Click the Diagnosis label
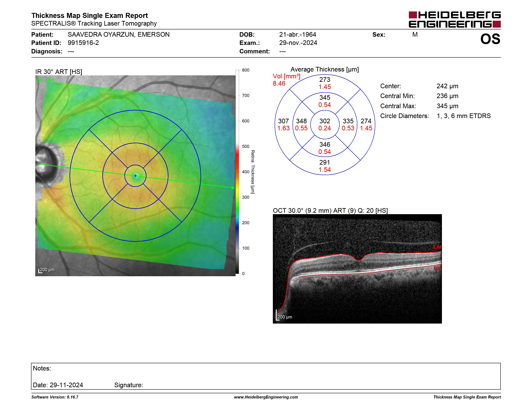The height and width of the screenshot is (411, 532). 47,51
